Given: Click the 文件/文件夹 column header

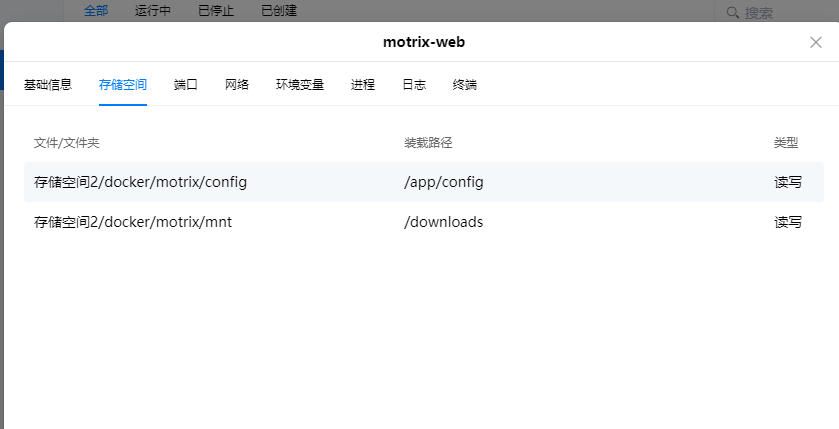Looking at the screenshot, I should click(x=67, y=143).
